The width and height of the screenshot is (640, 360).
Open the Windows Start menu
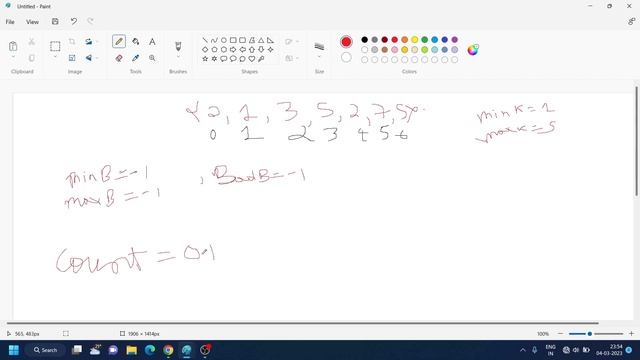[13, 350]
